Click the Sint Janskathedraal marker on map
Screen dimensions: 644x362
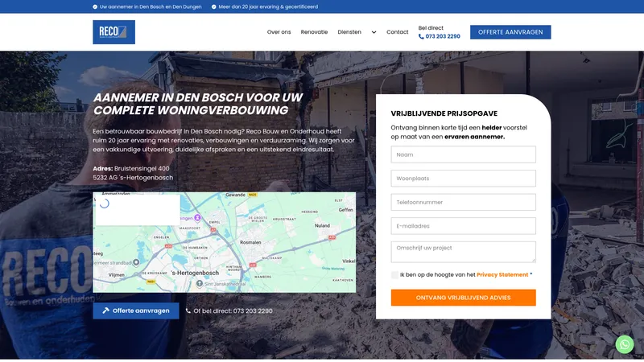(199, 284)
